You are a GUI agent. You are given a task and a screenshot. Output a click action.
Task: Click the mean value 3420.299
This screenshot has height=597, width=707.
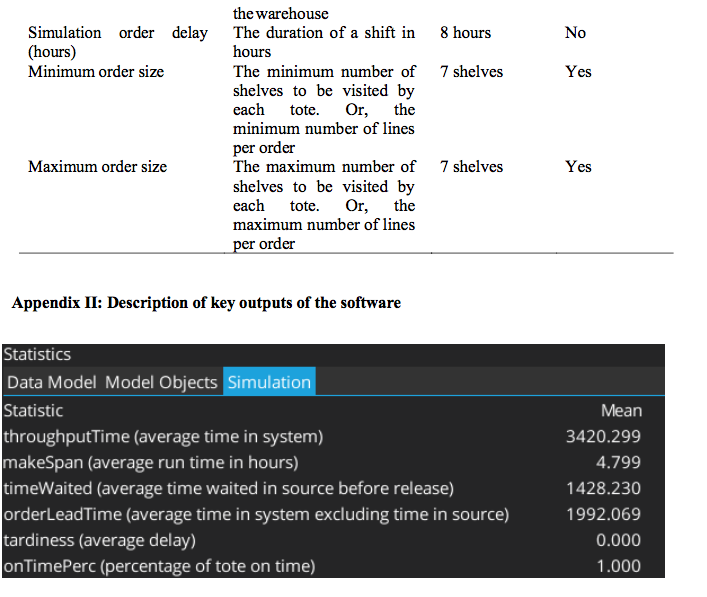tap(603, 436)
